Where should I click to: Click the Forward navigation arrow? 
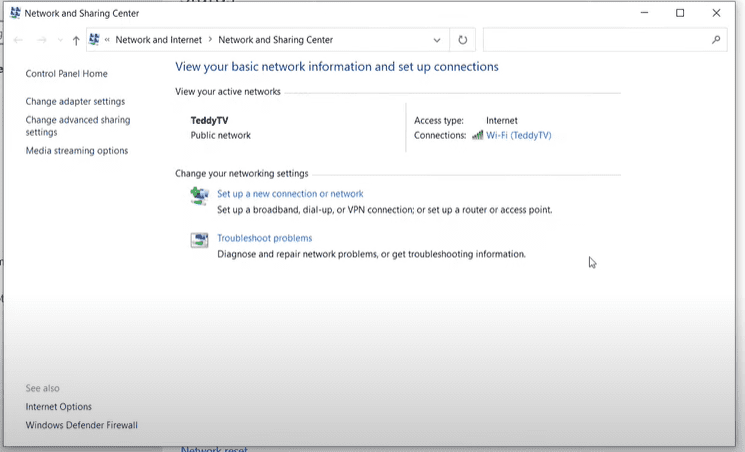(x=41, y=40)
